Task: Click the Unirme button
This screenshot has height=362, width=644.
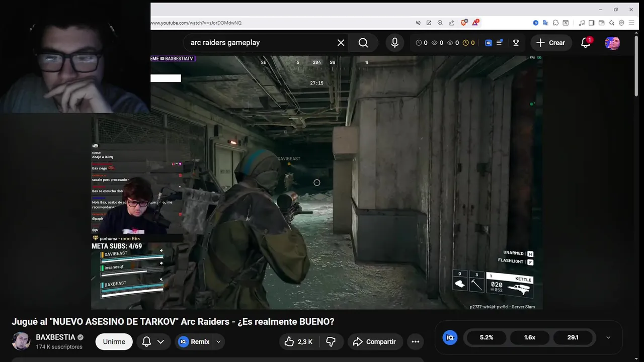Action: tap(114, 342)
